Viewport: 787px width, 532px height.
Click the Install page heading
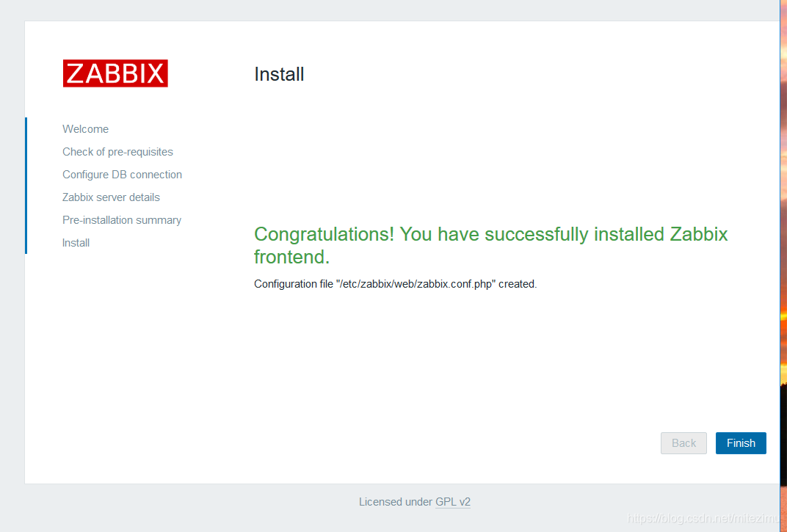279,74
